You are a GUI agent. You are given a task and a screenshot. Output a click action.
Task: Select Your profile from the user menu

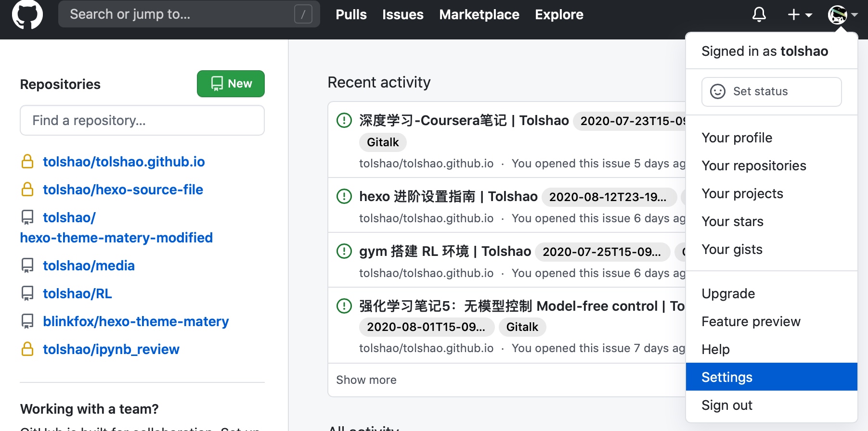tap(771, 138)
